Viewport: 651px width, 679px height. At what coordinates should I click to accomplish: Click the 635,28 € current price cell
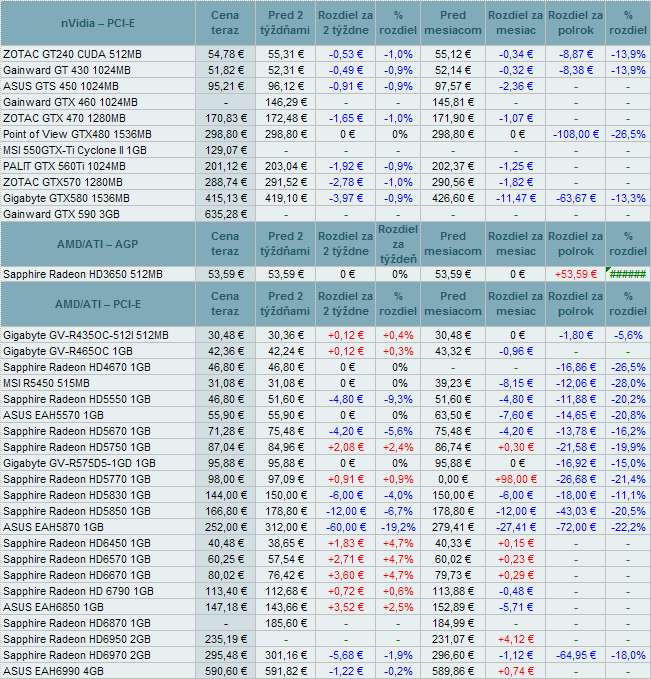click(225, 214)
